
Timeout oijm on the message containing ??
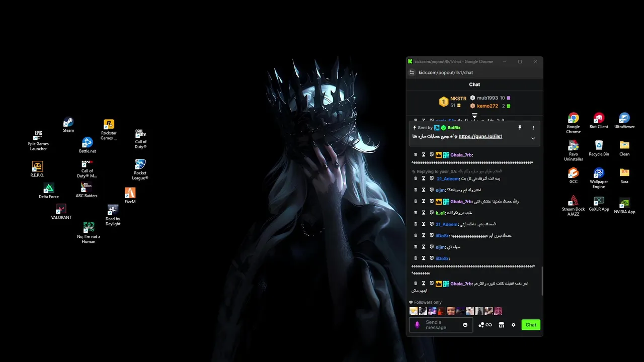point(424,190)
